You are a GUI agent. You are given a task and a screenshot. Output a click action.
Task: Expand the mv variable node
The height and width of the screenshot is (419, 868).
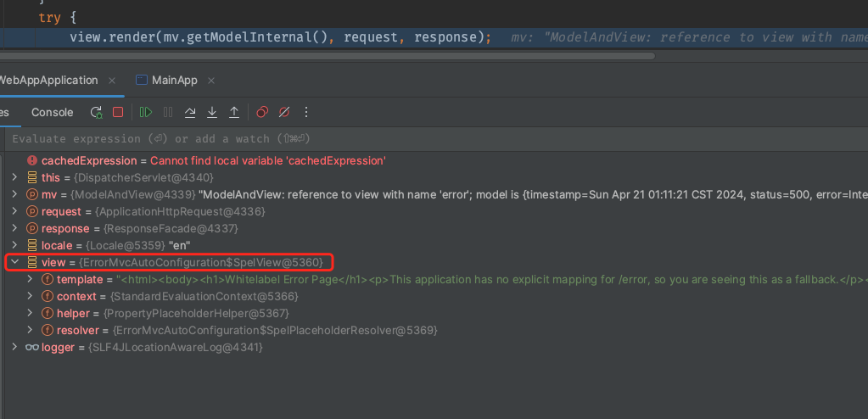coord(14,194)
